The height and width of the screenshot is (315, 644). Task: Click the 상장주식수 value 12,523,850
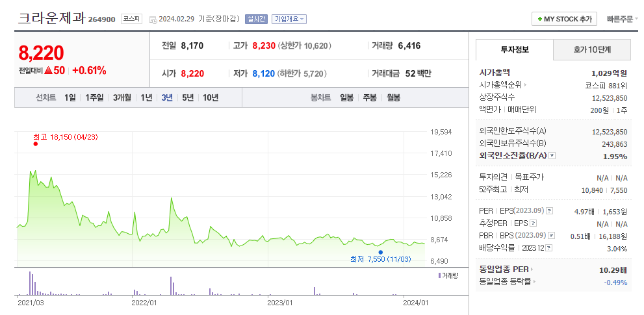(x=610, y=97)
